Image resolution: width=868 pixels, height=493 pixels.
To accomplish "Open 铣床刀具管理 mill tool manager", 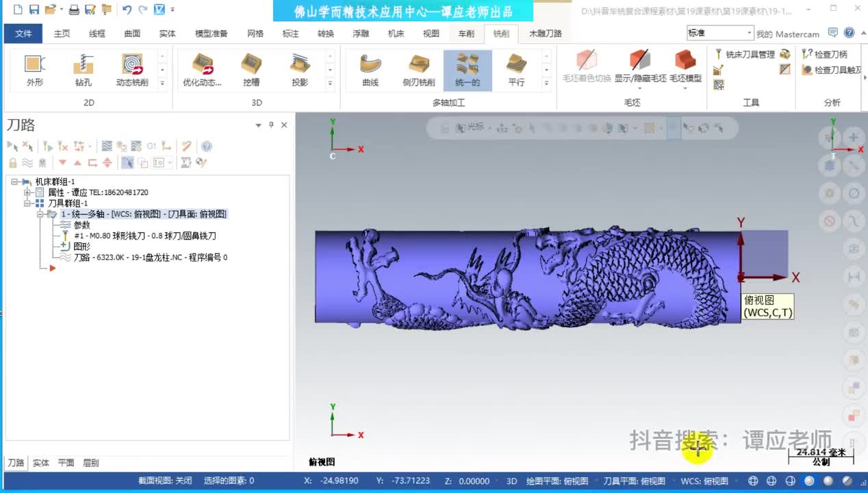I will point(744,54).
